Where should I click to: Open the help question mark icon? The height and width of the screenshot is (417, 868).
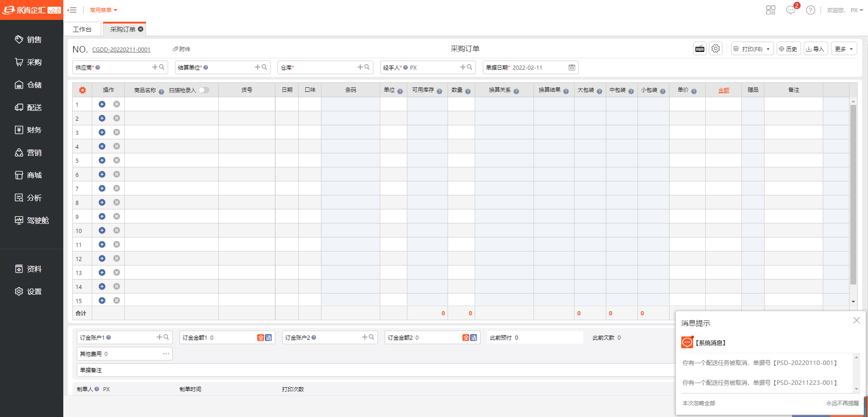click(811, 10)
